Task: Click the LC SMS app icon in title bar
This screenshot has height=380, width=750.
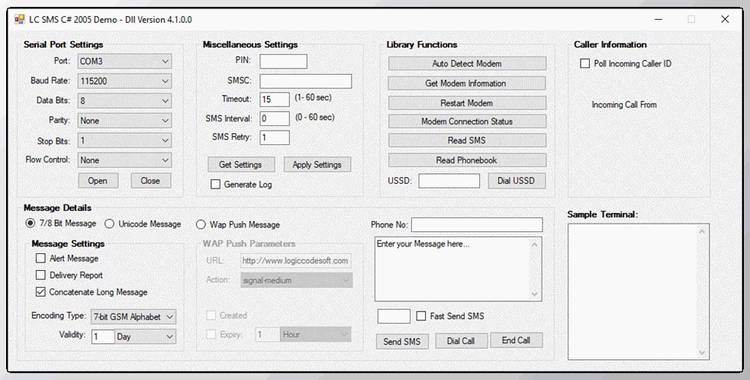Action: 20,20
